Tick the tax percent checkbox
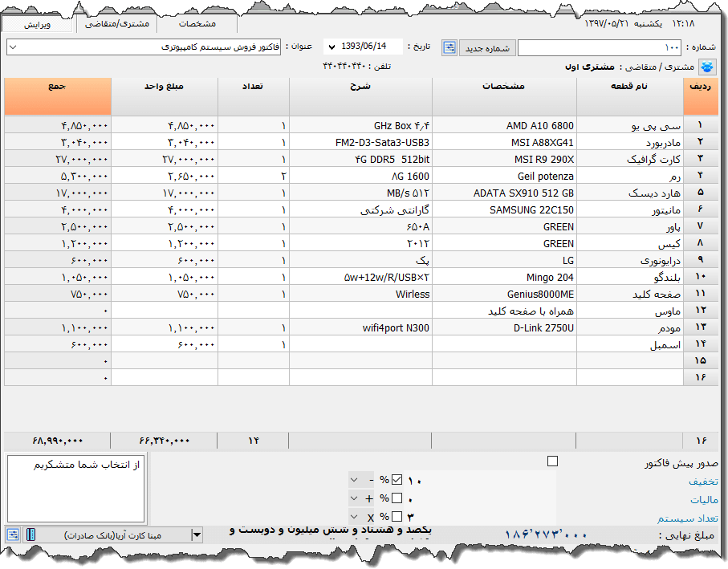This screenshot has width=728, height=569. coord(397,498)
